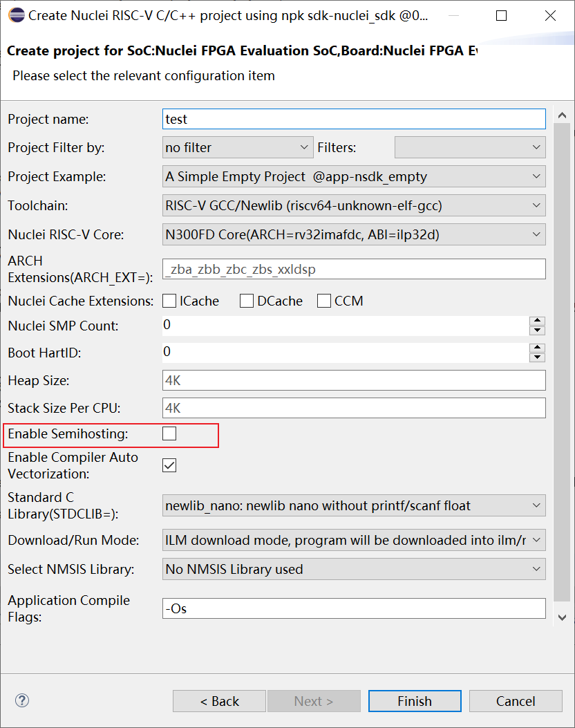This screenshot has height=728, width=575.
Task: Click the Back button
Action: click(219, 701)
